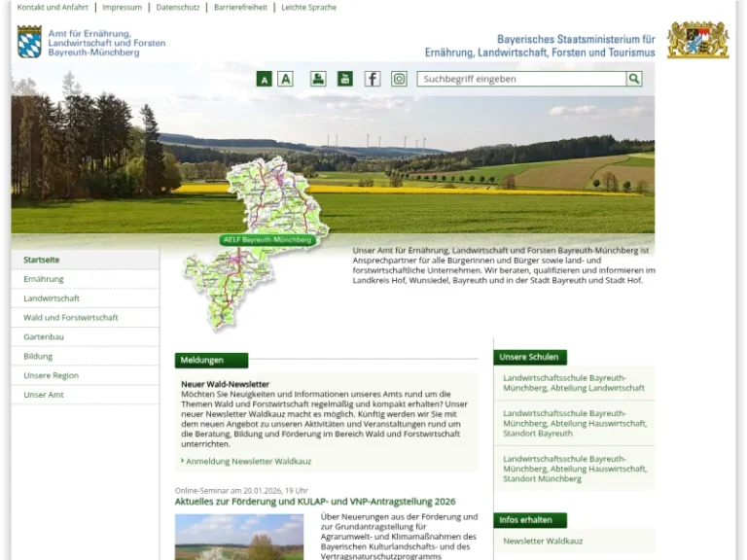Screen dimensions: 747x560
Task: Click the Bavarian state coat of arms
Action: pyautogui.click(x=698, y=40)
